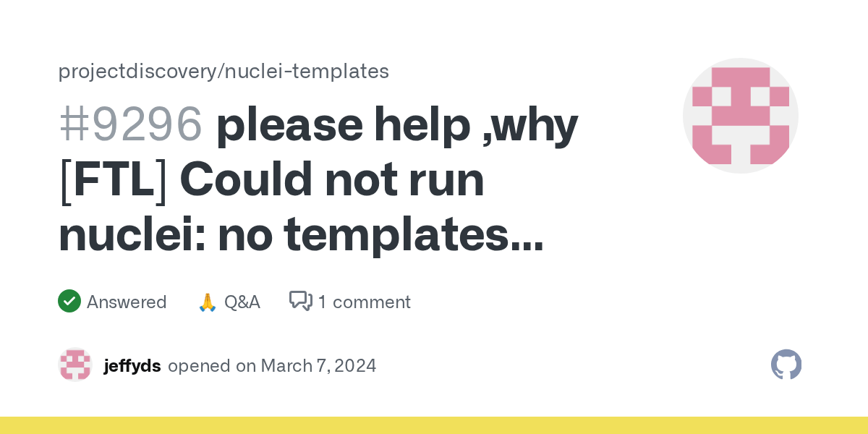Click the opened on March 7, 2024 date

tap(272, 365)
